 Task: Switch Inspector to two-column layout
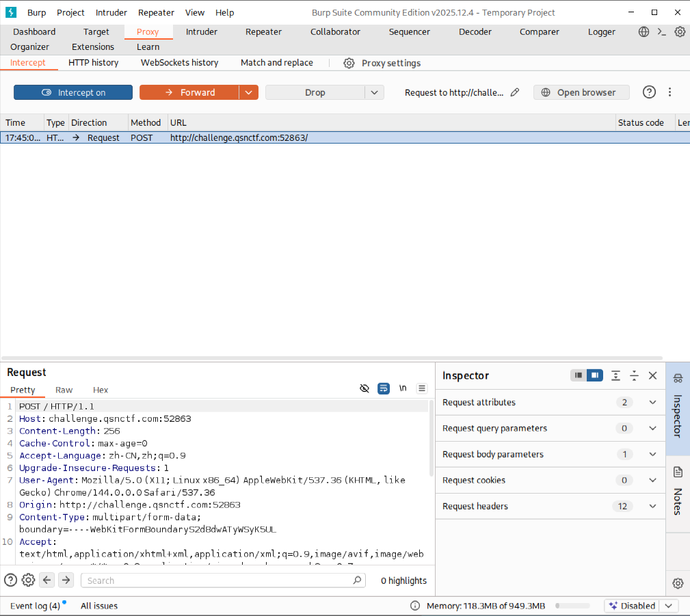point(594,375)
